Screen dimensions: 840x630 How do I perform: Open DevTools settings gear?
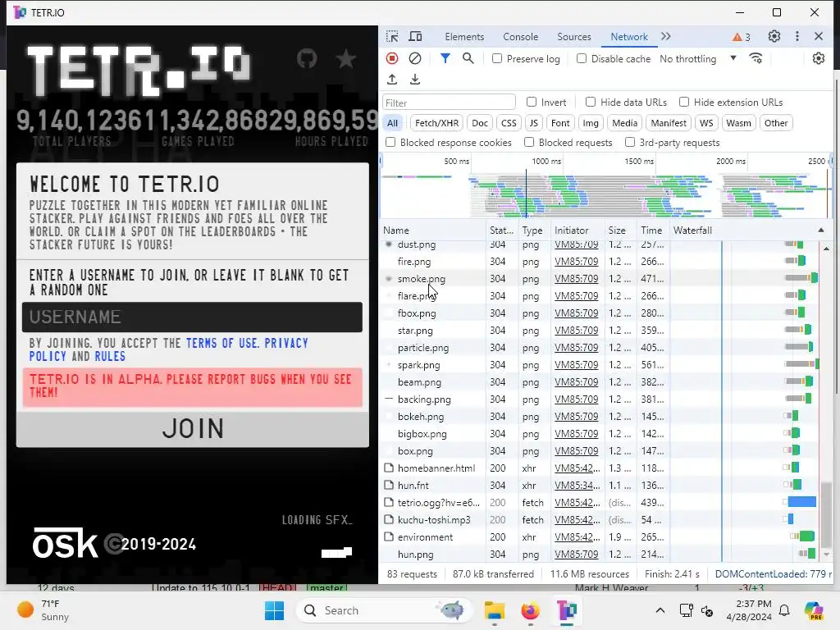[x=774, y=36]
